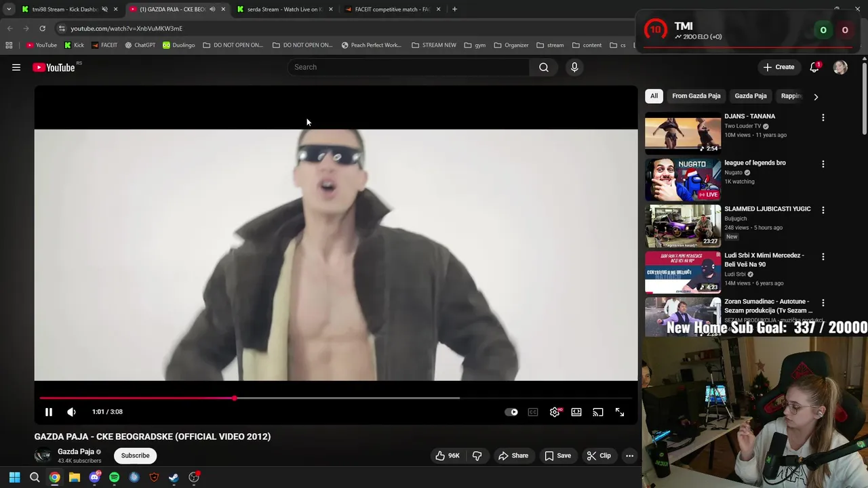Open YouTube notifications bell
868x488 pixels.
pyautogui.click(x=814, y=67)
